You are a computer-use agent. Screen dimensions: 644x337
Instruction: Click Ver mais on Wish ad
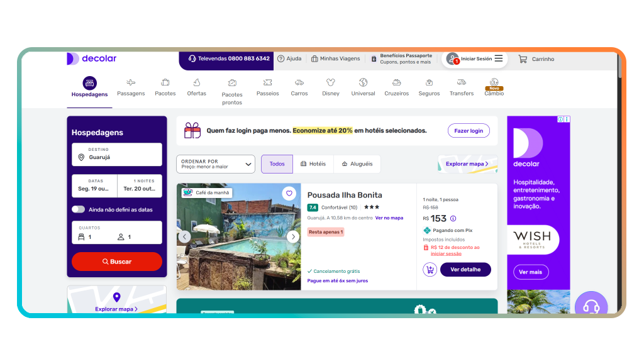[x=531, y=272]
